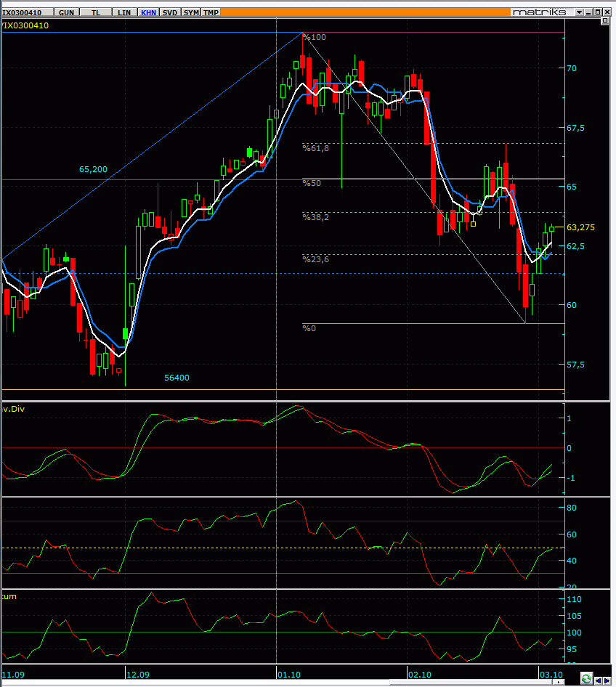Click the IX0300410 symbol field in toolbar
This screenshot has height=687, width=616.
tap(27, 12)
